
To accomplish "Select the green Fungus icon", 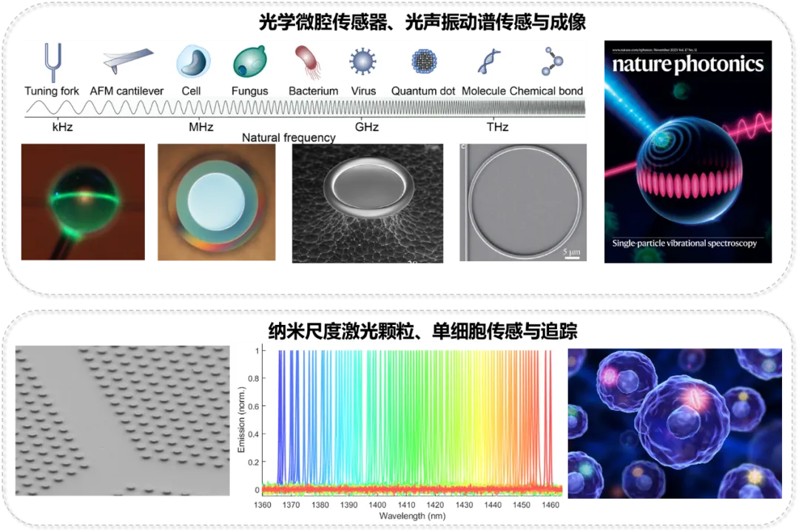I will [249, 63].
